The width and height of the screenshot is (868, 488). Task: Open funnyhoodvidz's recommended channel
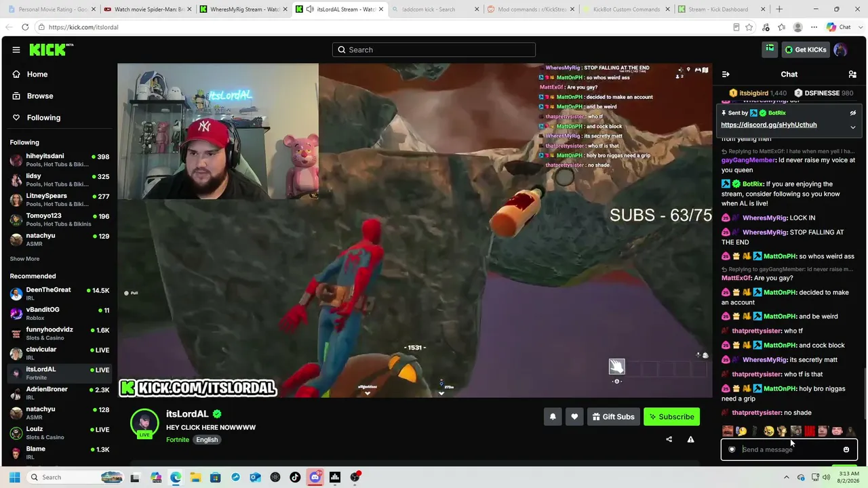(58, 333)
